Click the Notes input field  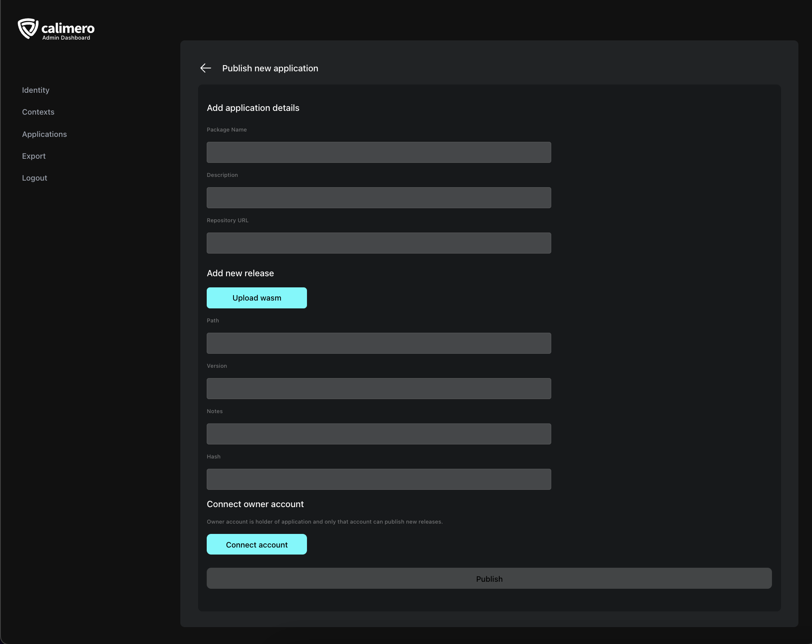[x=379, y=433]
